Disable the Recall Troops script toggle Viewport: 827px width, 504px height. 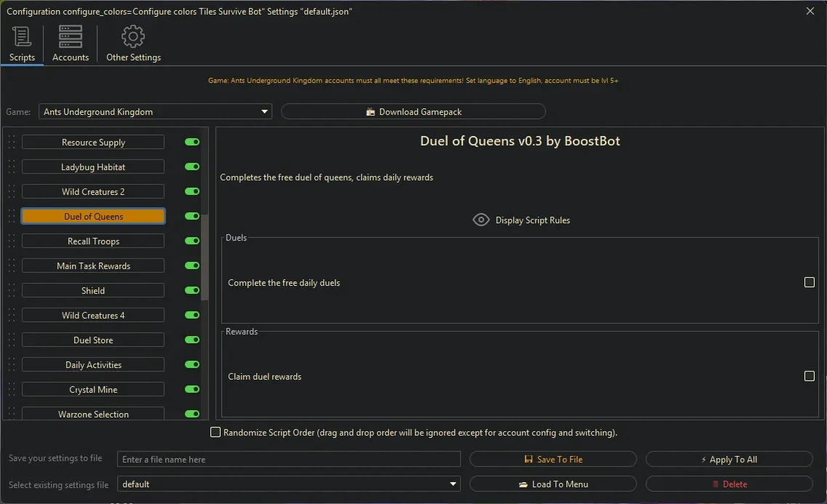tap(192, 241)
